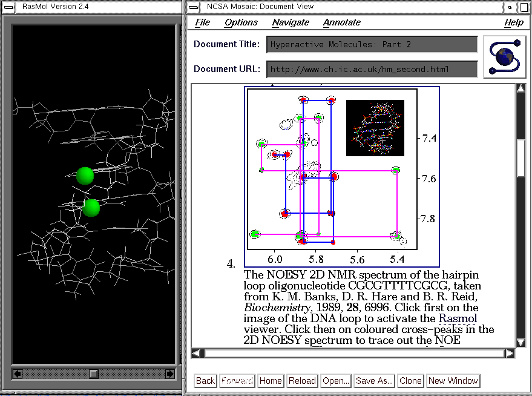Open the Mosaic window menu button
The height and width of the screenshot is (396, 532).
pos(193,7)
